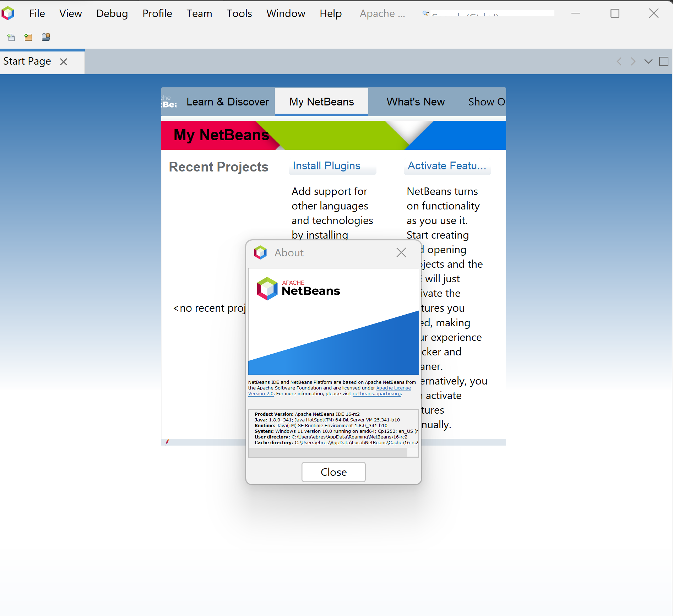Click the Open Project toolbar icon
Image resolution: width=673 pixels, height=616 pixels.
[x=46, y=37]
